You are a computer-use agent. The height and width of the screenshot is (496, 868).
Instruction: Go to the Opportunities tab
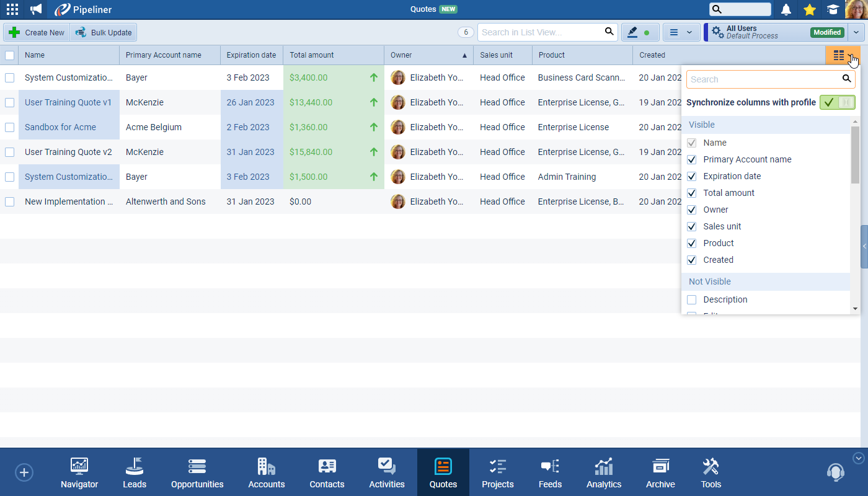click(197, 473)
